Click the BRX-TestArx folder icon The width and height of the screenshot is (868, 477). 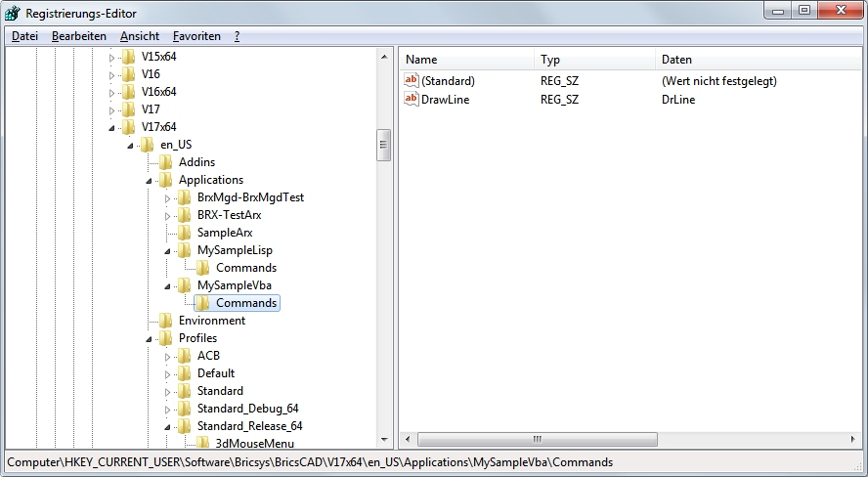184,215
